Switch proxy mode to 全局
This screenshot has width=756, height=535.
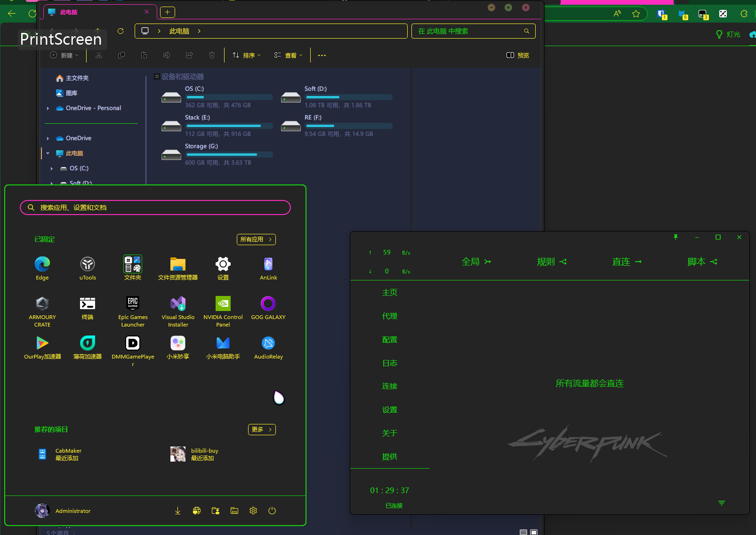pos(476,262)
